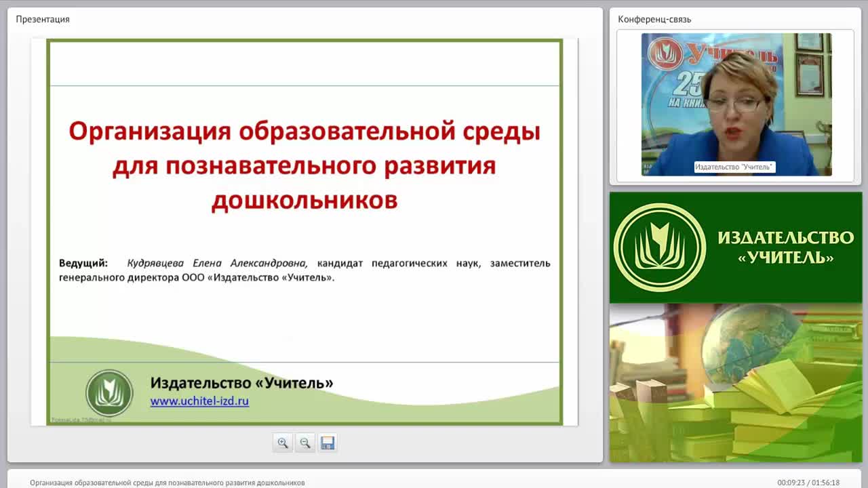Click the publisher logo on the slide footer

click(x=109, y=393)
